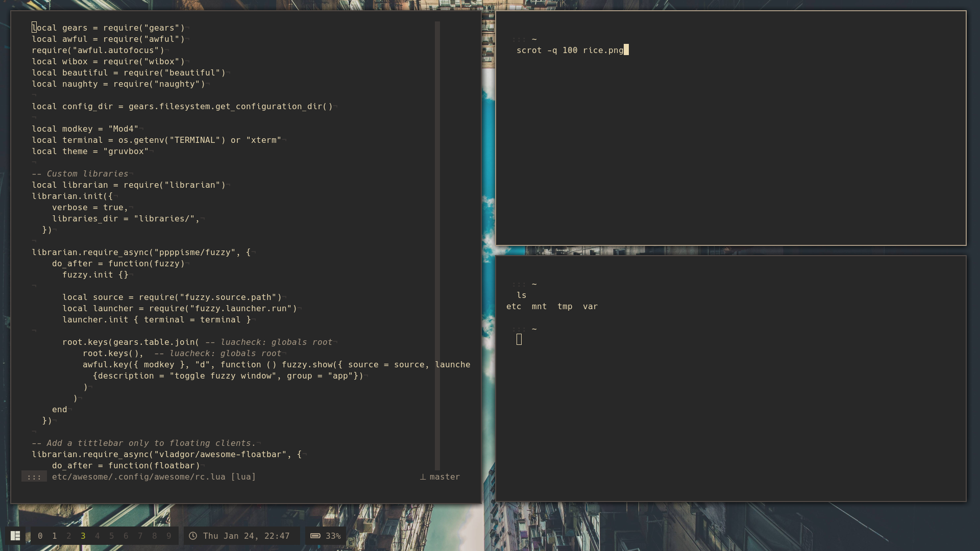Switch to workspace tag 2
The width and height of the screenshot is (980, 551).
pyautogui.click(x=69, y=536)
